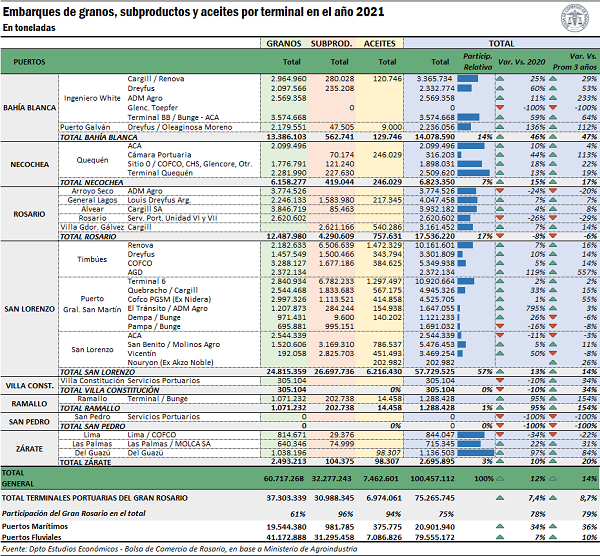Click the PUERTOS header cell
600x556 pixels.
(x=29, y=62)
